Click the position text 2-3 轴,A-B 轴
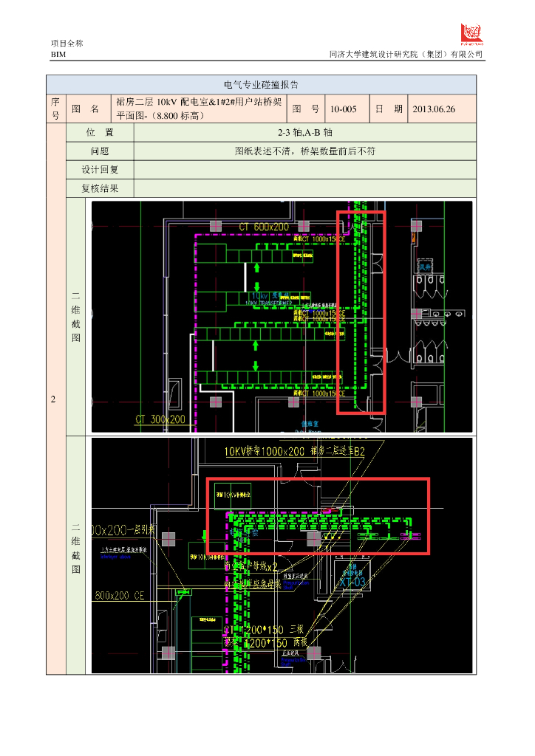Image resolution: width=535 pixels, height=756 pixels. [305, 133]
